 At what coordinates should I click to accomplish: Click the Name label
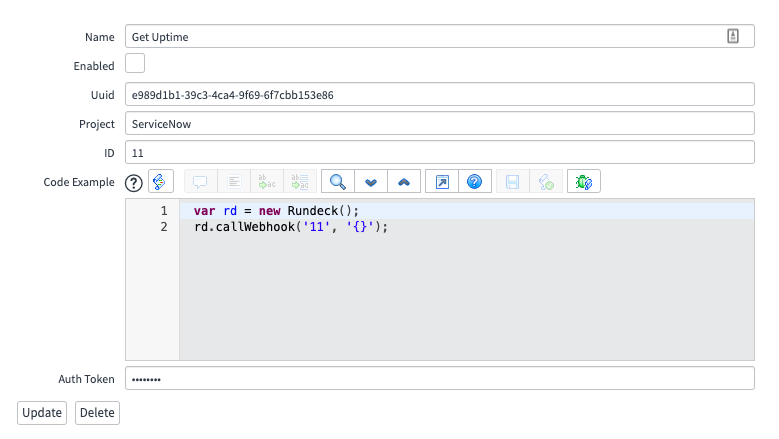coord(99,37)
